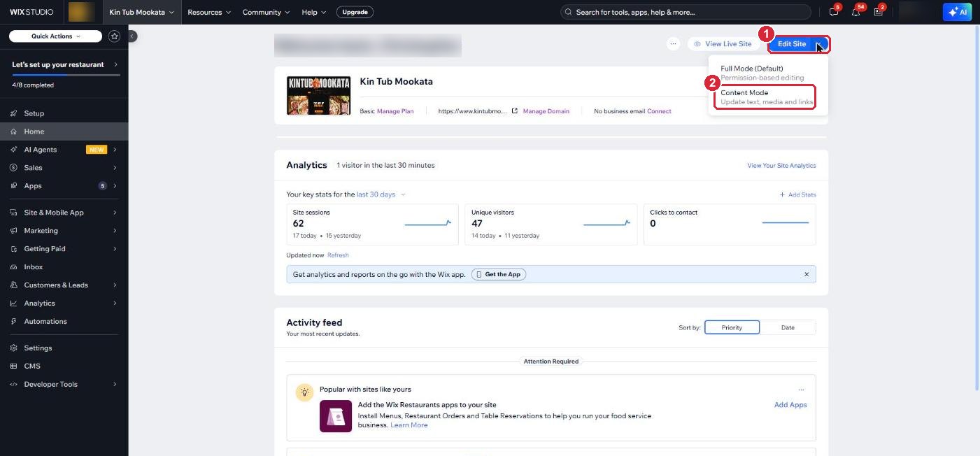This screenshot has width=980, height=456.
Task: Open the Resources menu
Action: (x=209, y=12)
